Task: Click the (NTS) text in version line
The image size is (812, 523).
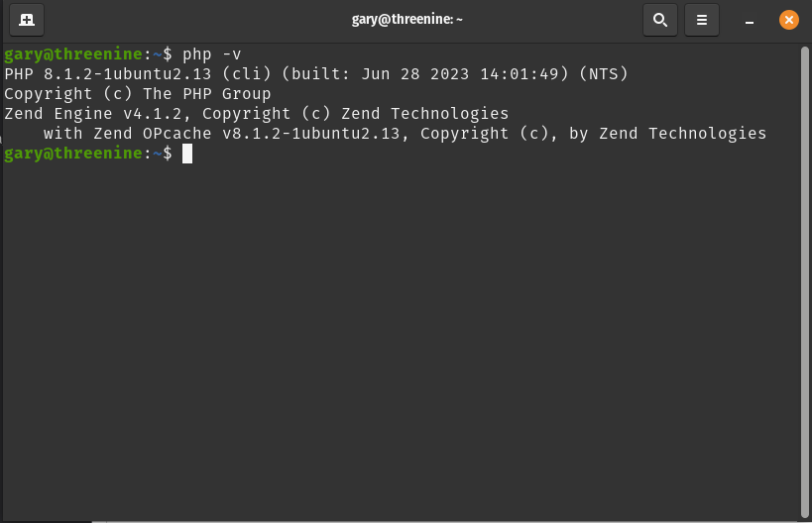Action: point(604,74)
